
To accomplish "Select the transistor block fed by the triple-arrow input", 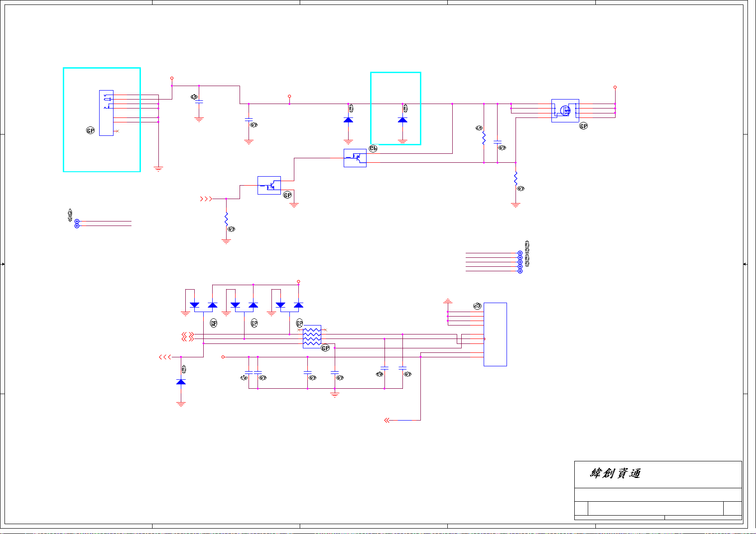I will pyautogui.click(x=269, y=185).
